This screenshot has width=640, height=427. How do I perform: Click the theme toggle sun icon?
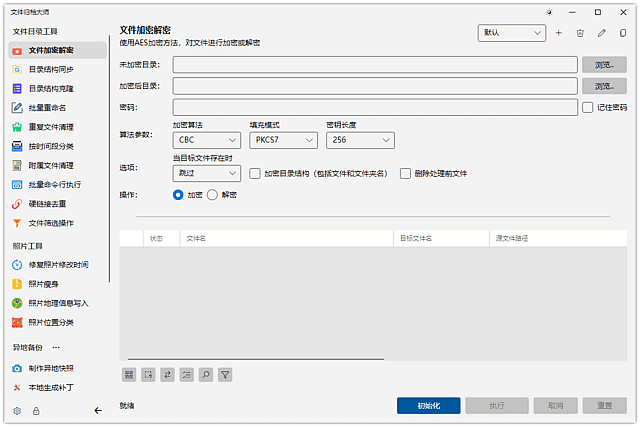[549, 12]
